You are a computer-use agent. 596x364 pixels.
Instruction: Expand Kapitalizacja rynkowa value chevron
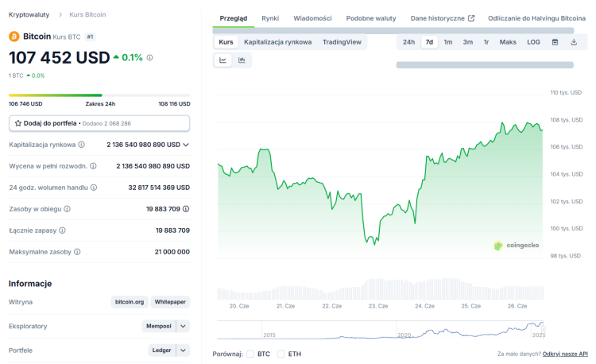[x=186, y=145]
